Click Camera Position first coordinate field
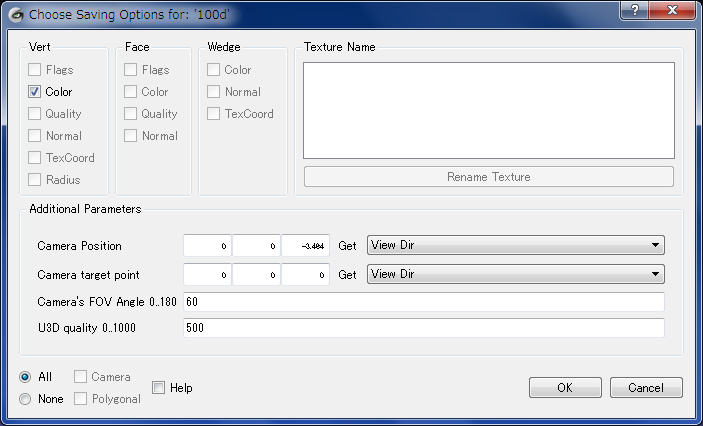Screen dimensions: 703x426 coord(207,246)
